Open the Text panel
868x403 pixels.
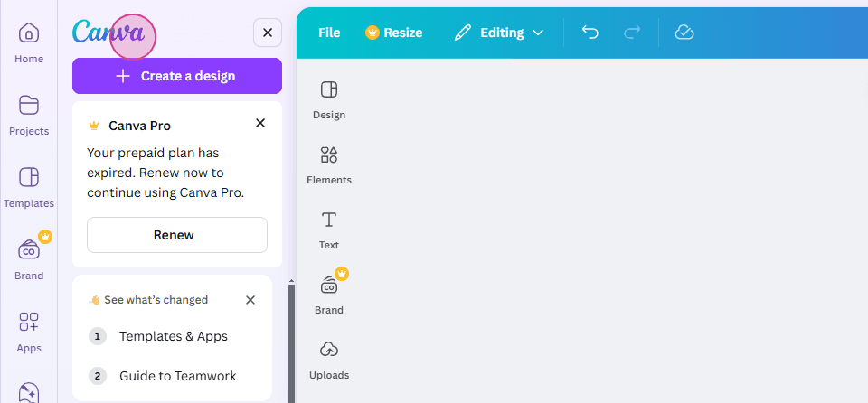click(x=329, y=230)
